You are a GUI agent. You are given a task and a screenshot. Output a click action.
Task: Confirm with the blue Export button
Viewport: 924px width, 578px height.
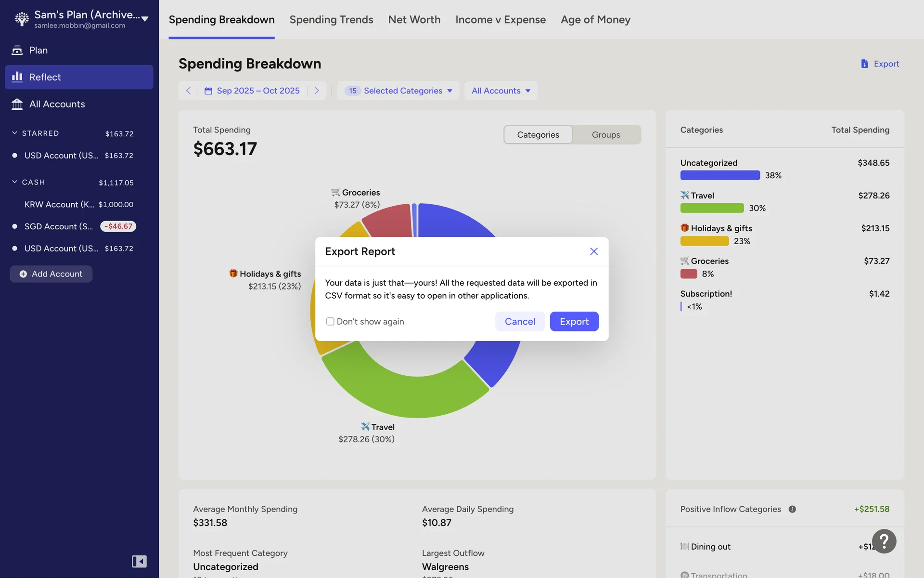point(574,321)
